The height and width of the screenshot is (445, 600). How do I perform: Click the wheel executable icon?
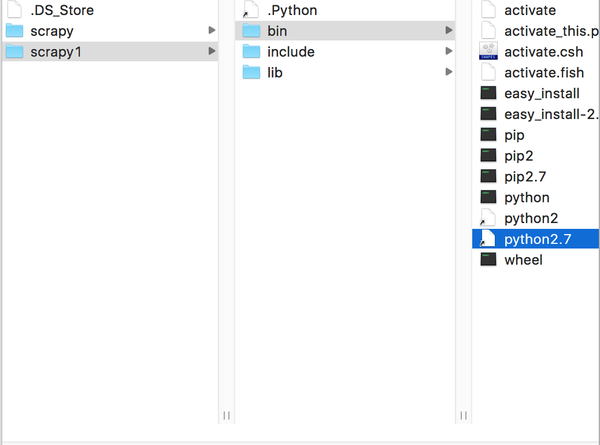[488, 260]
